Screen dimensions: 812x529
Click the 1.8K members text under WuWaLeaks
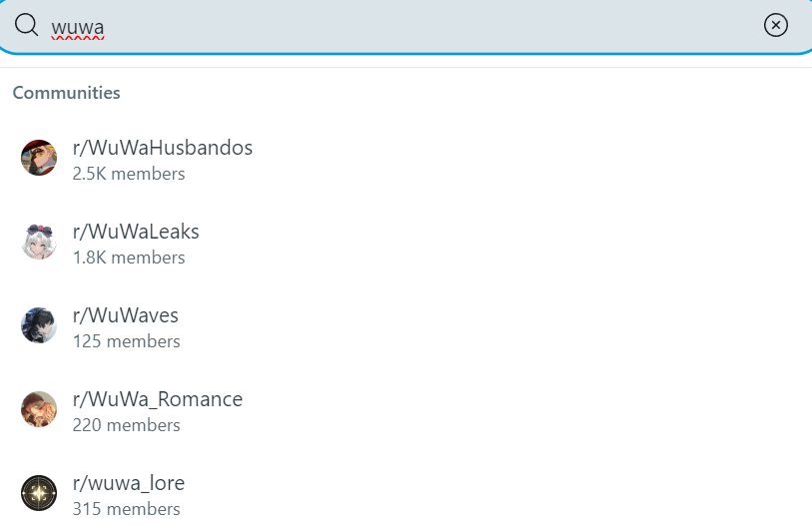tap(129, 258)
